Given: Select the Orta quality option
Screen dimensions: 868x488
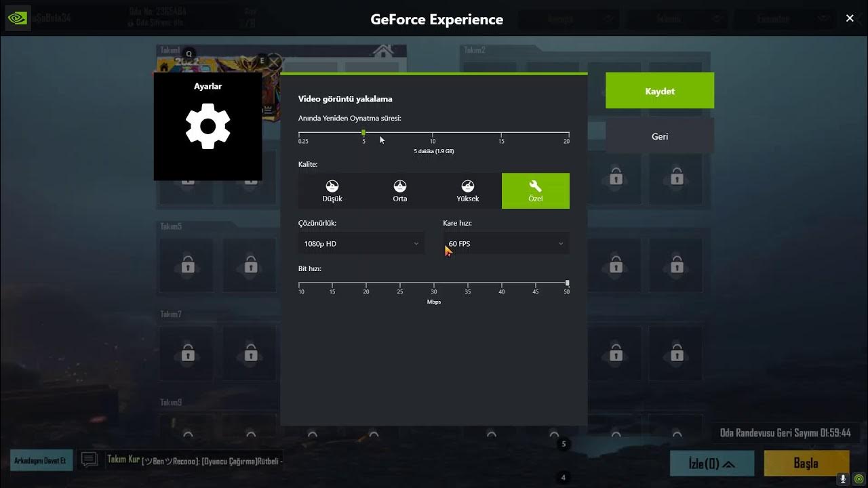Looking at the screenshot, I should pyautogui.click(x=400, y=190).
